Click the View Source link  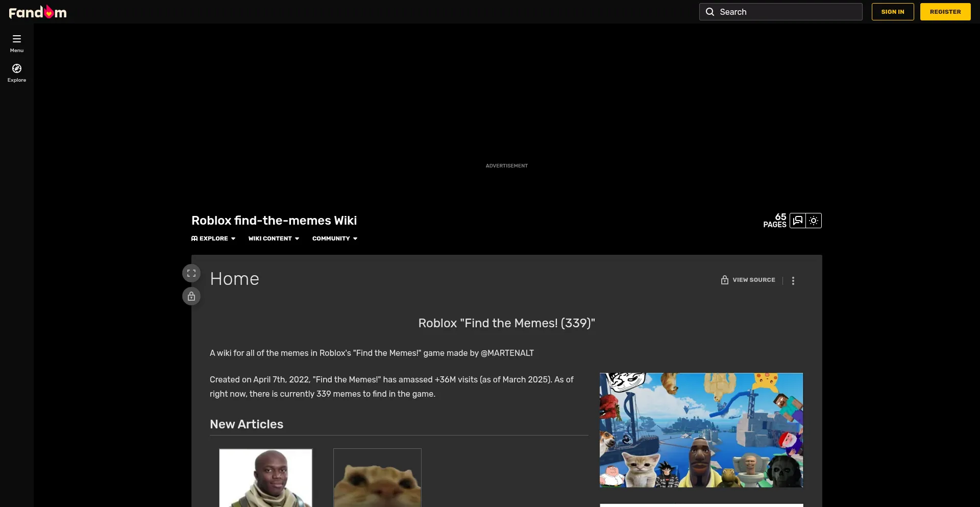(x=753, y=280)
